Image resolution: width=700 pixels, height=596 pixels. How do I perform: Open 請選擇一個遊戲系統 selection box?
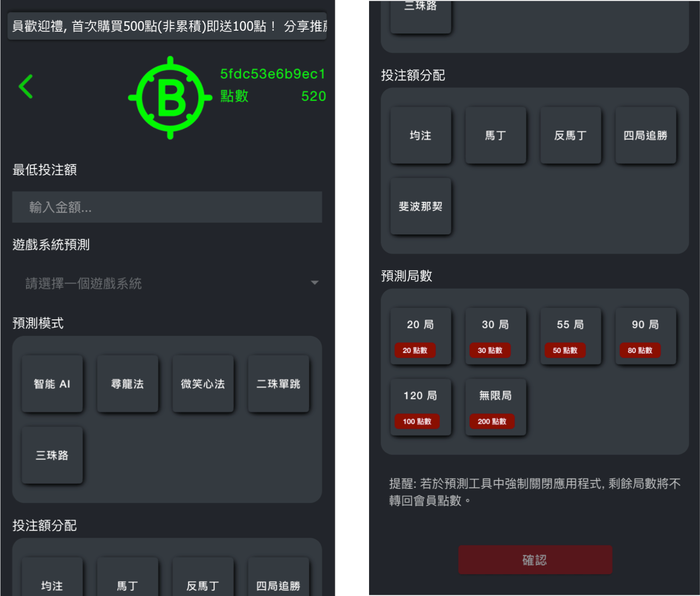(167, 283)
